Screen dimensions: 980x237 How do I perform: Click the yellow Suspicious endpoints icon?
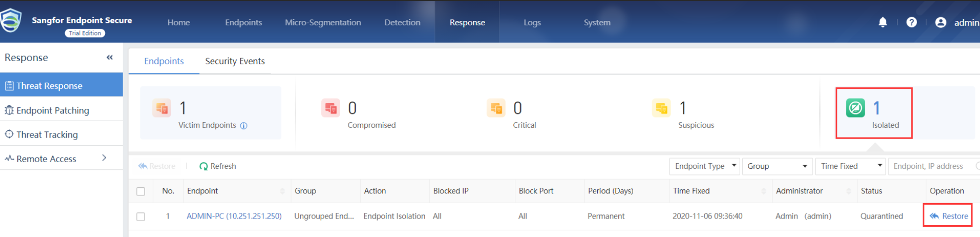661,108
